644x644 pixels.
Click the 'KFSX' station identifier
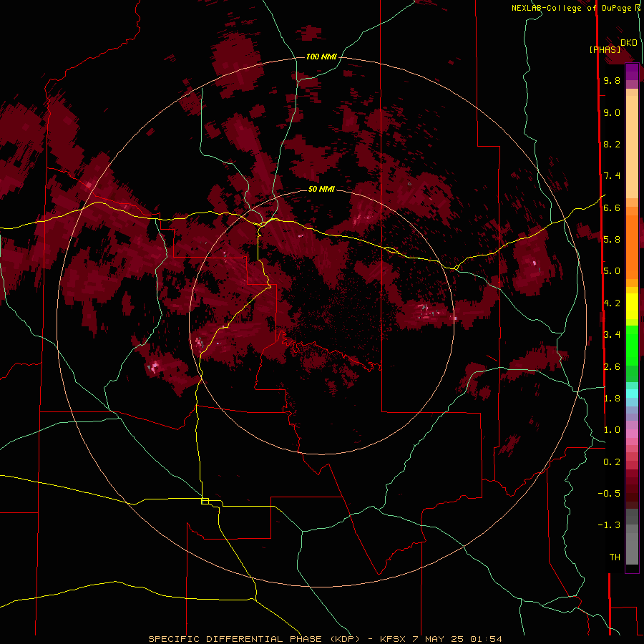[x=394, y=639]
